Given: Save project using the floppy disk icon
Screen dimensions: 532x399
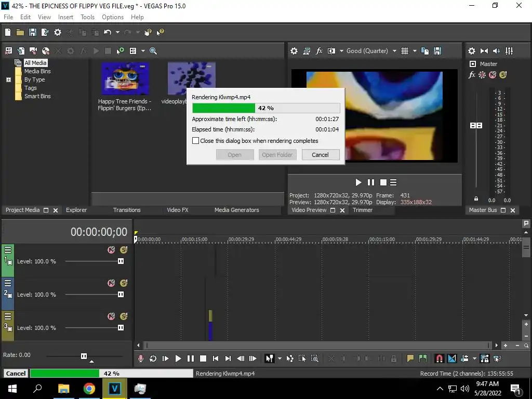Looking at the screenshot, I should click(x=33, y=32).
